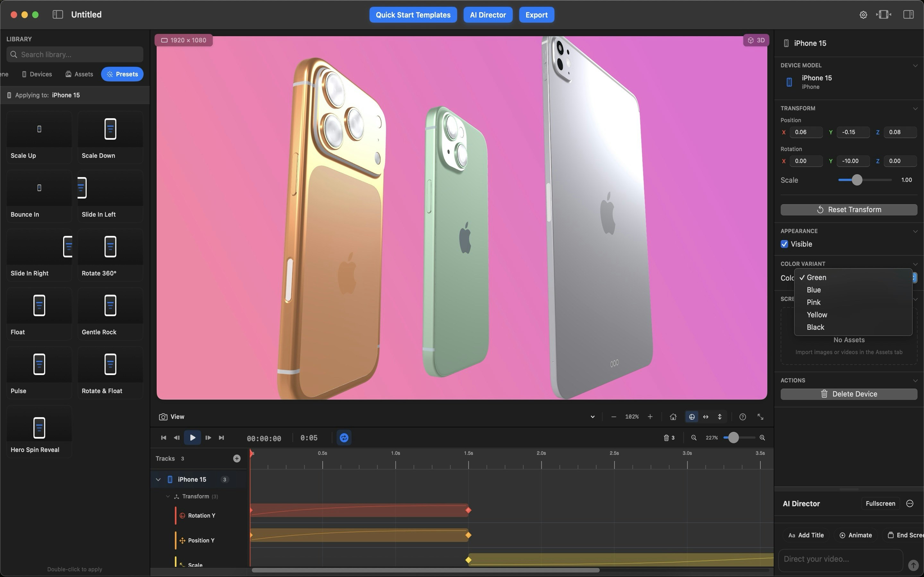Toggle the left sidebar panel icon
The width and height of the screenshot is (924, 577).
coord(58,14)
